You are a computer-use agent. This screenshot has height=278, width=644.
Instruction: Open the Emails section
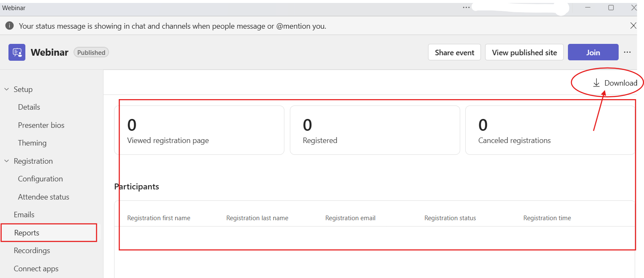(24, 215)
